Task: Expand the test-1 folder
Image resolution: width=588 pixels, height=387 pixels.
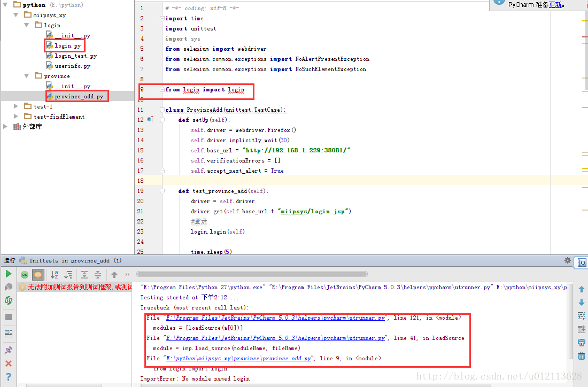Action: [x=16, y=106]
